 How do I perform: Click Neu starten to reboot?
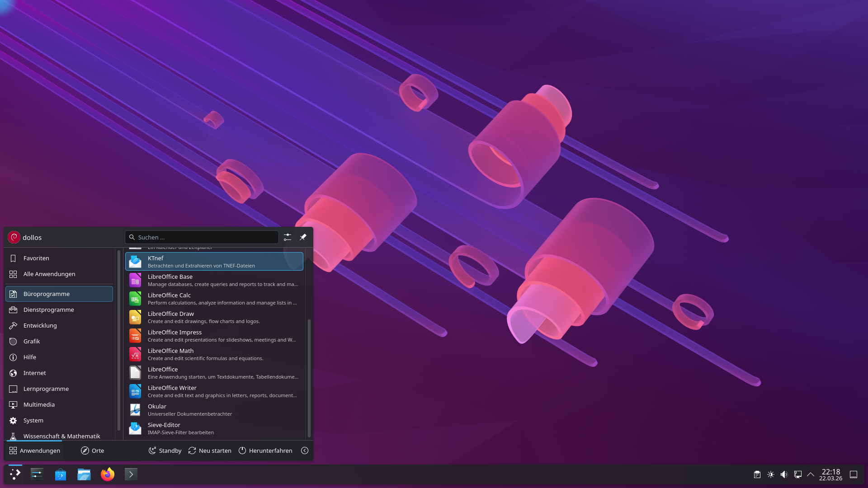pos(210,450)
